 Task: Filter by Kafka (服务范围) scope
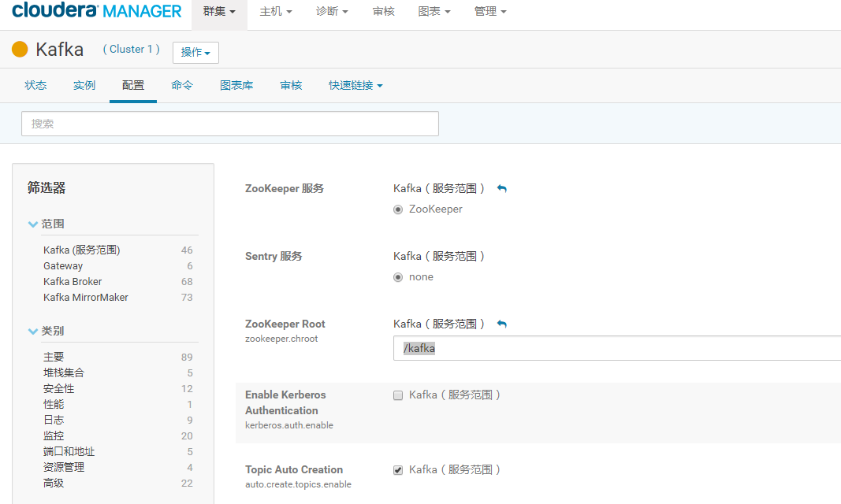click(x=81, y=250)
